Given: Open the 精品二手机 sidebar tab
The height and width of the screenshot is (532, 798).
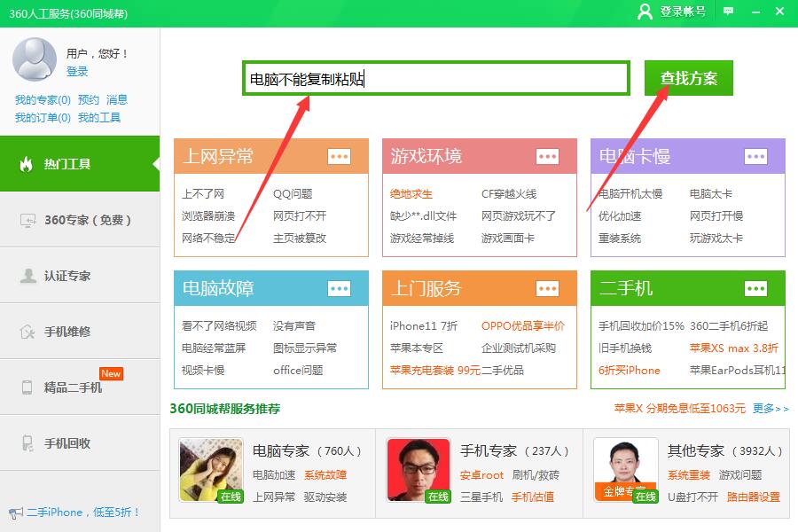Looking at the screenshot, I should click(x=80, y=387).
